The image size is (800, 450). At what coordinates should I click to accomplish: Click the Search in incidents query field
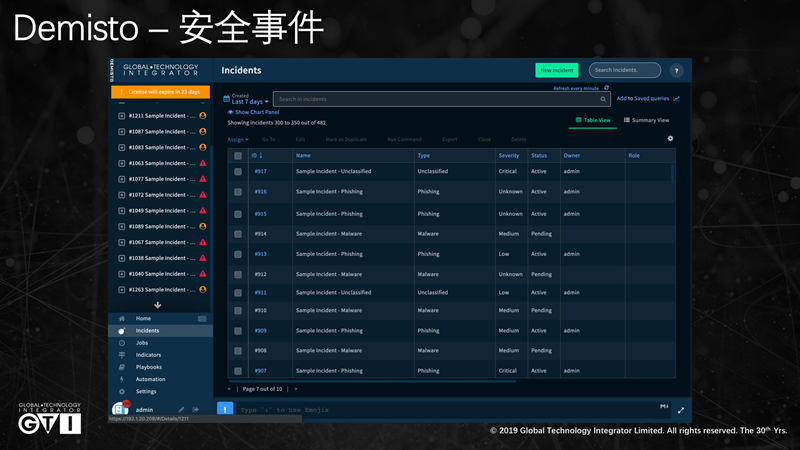pyautogui.click(x=442, y=99)
